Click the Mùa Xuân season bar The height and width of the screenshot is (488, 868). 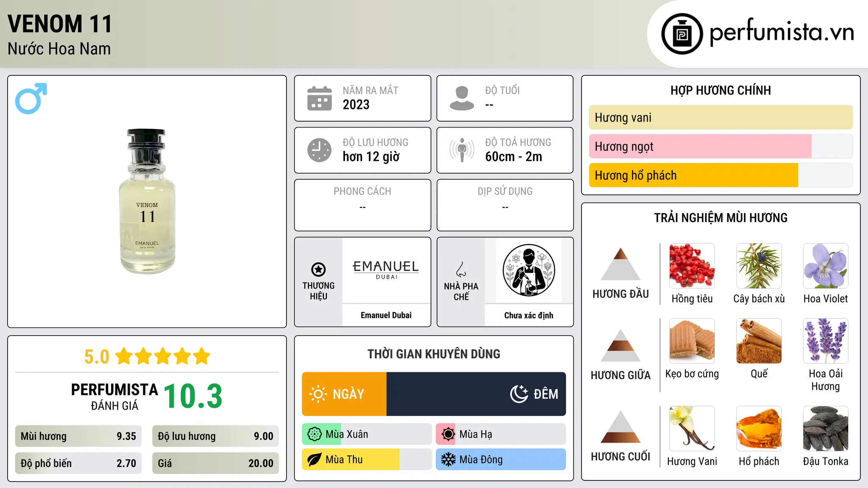click(367, 434)
